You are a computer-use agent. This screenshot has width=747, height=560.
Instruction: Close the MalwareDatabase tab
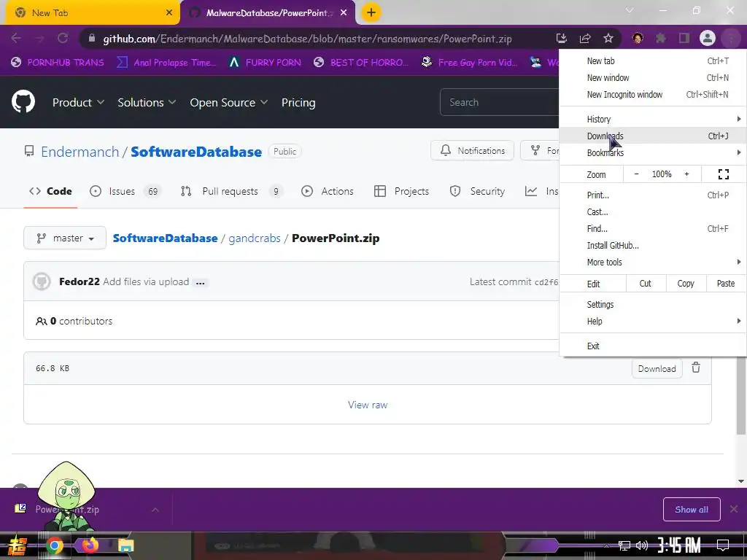point(344,13)
